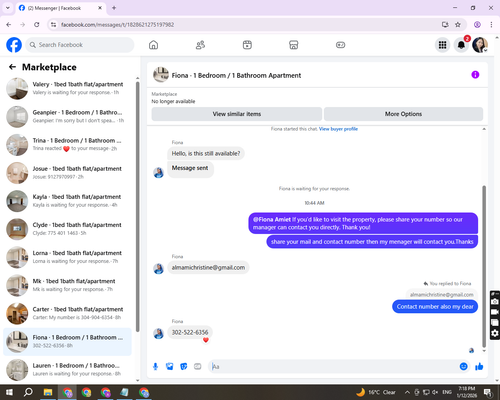Select Fiona 1 Bedroom conversation in list
The image size is (500, 400).
tap(68, 342)
